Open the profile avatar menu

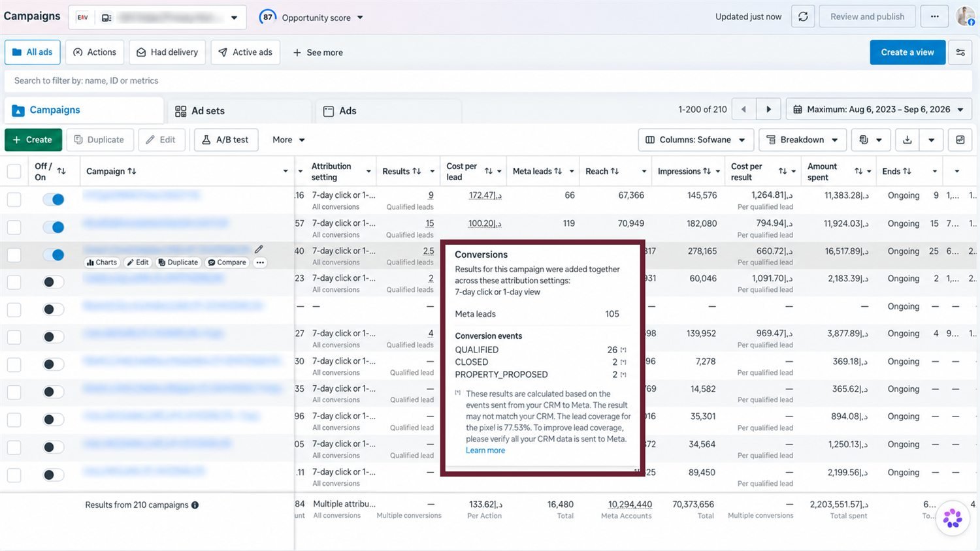point(966,16)
